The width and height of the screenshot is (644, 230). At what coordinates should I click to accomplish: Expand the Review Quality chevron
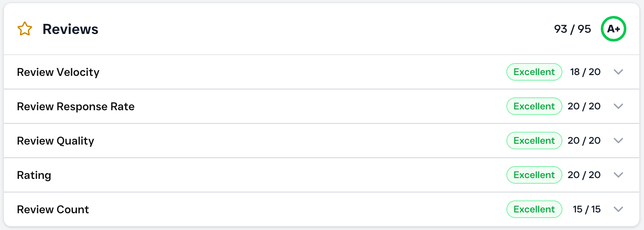point(618,141)
